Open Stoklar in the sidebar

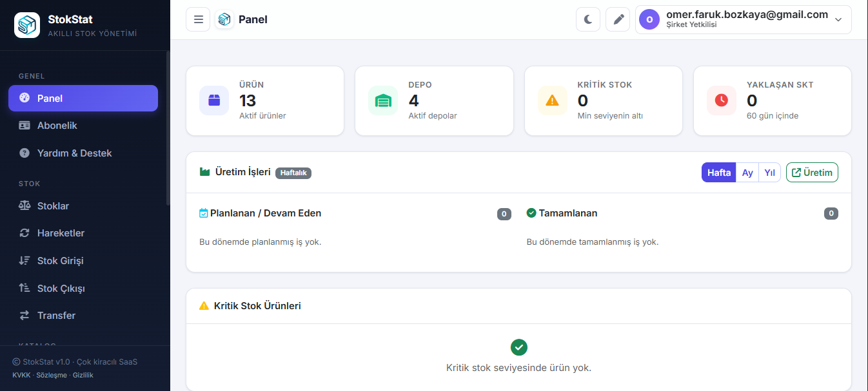pyautogui.click(x=83, y=206)
